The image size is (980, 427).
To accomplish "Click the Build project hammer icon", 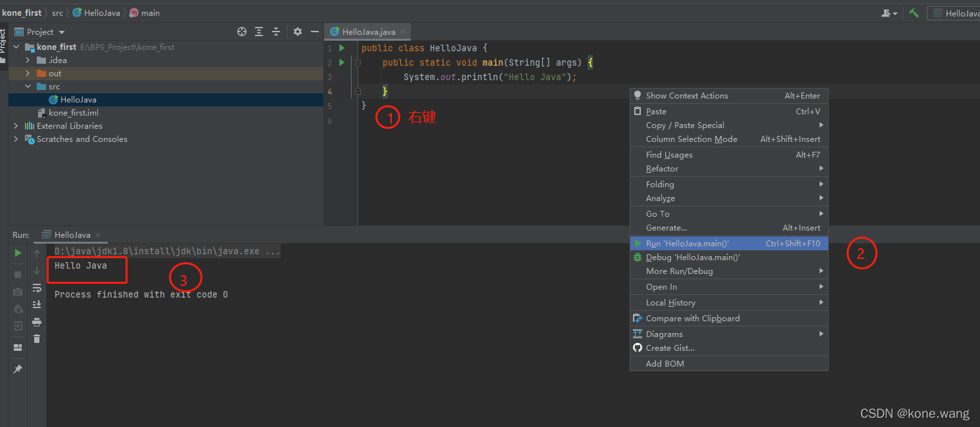I will [914, 12].
